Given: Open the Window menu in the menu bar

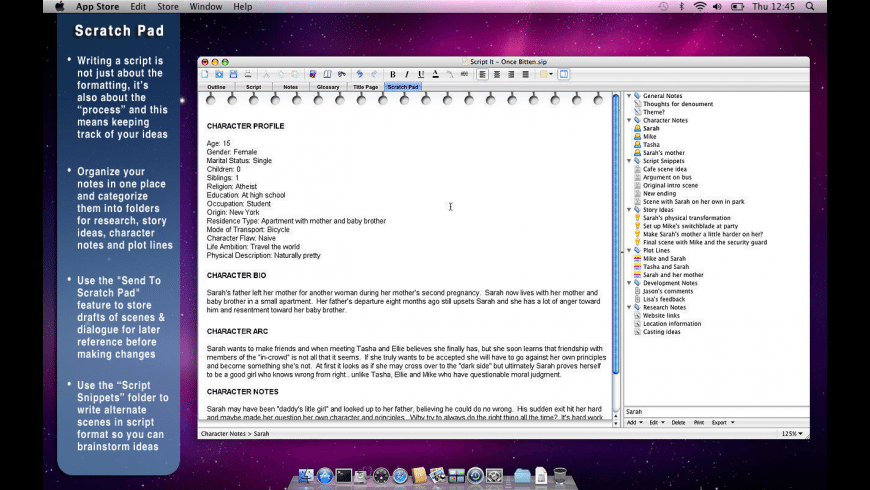Looking at the screenshot, I should click(206, 7).
